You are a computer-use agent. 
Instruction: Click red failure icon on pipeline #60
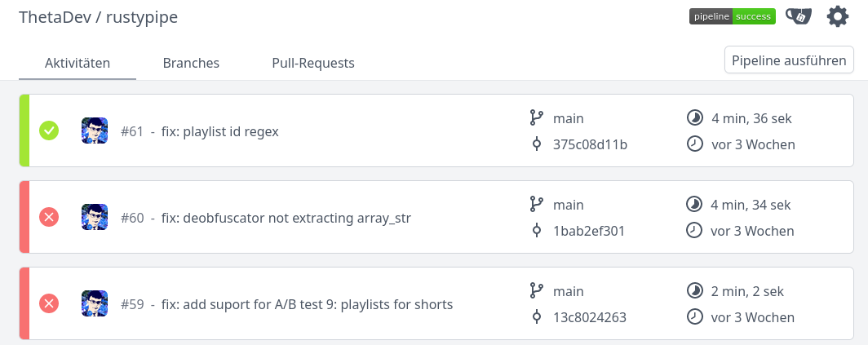coord(49,217)
